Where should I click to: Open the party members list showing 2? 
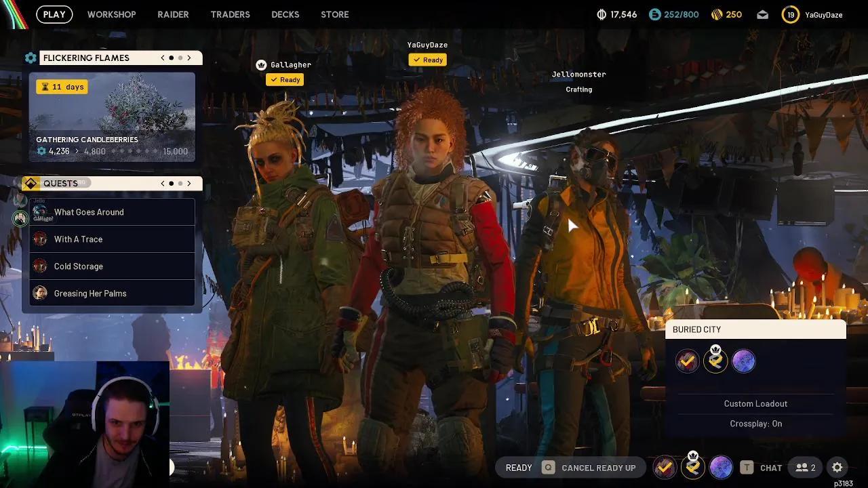806,468
